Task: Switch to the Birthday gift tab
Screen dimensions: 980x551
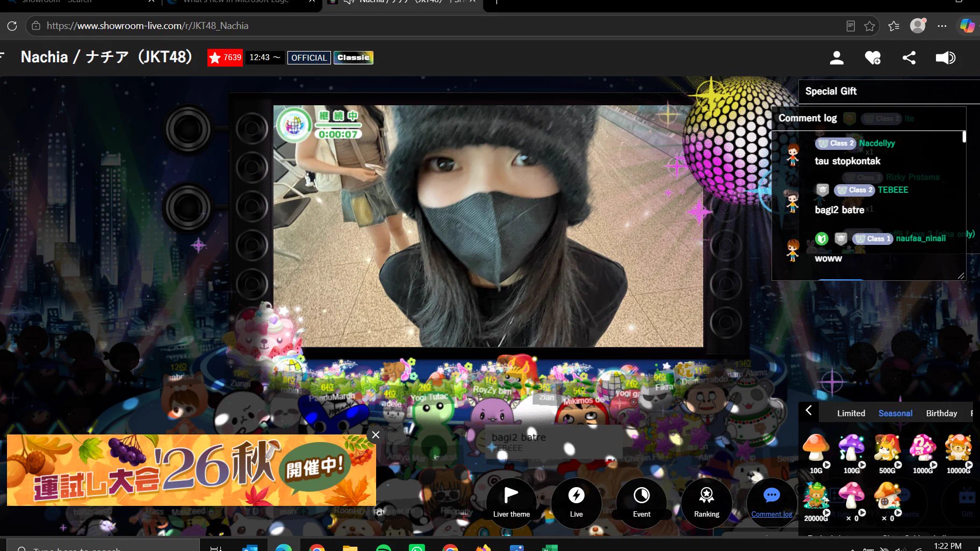Action: point(941,413)
